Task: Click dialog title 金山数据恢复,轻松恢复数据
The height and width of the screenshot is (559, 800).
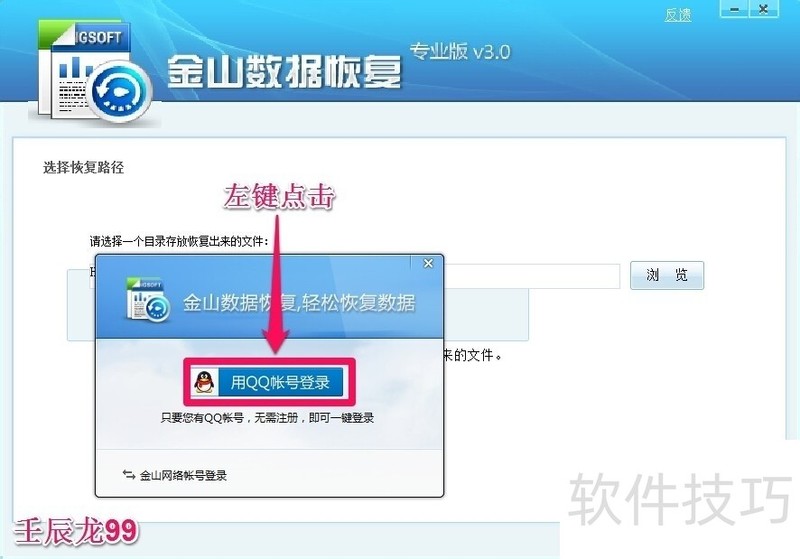Action: coord(299,303)
